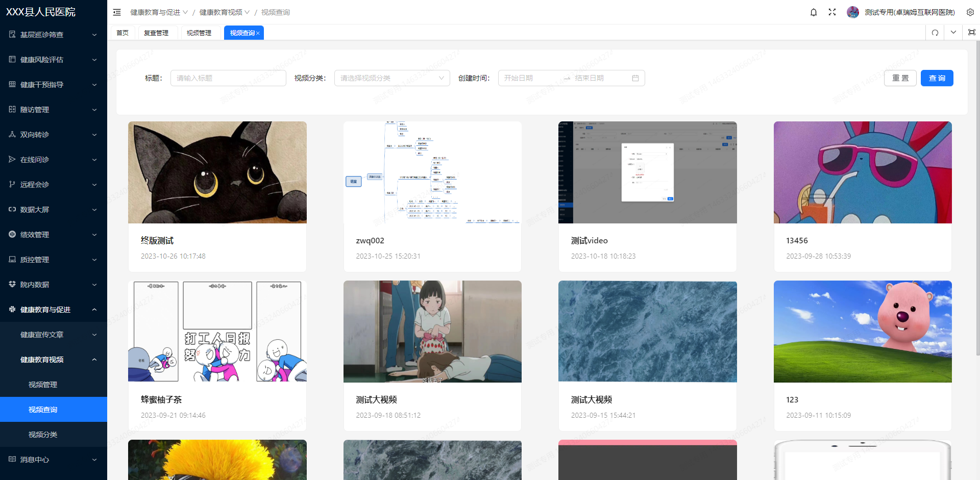This screenshot has height=480, width=980.
Task: Expand the 健康风险评估 chevron
Action: coord(94,60)
